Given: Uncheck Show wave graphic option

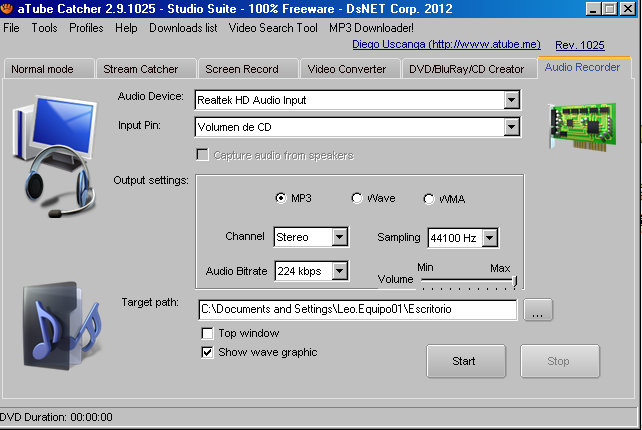Looking at the screenshot, I should [x=208, y=352].
